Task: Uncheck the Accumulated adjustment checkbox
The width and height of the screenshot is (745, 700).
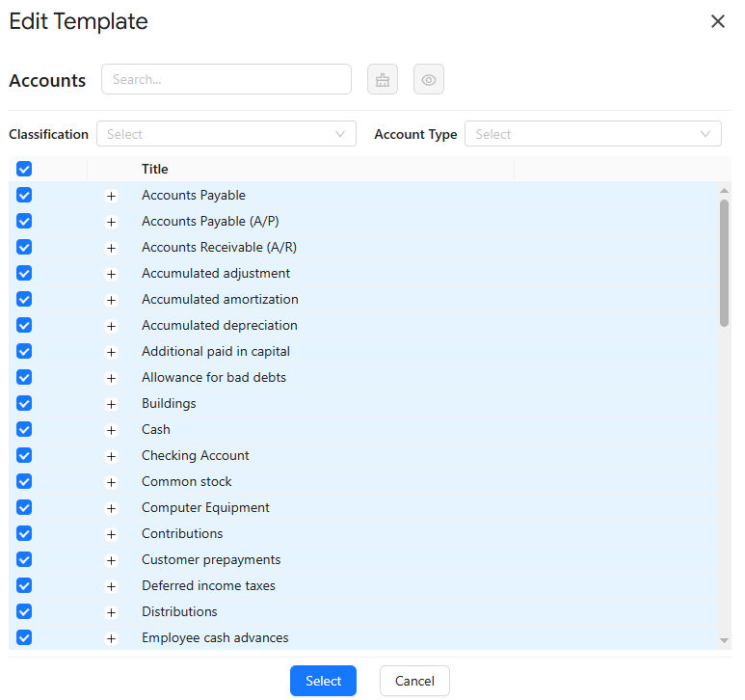Action: point(24,273)
